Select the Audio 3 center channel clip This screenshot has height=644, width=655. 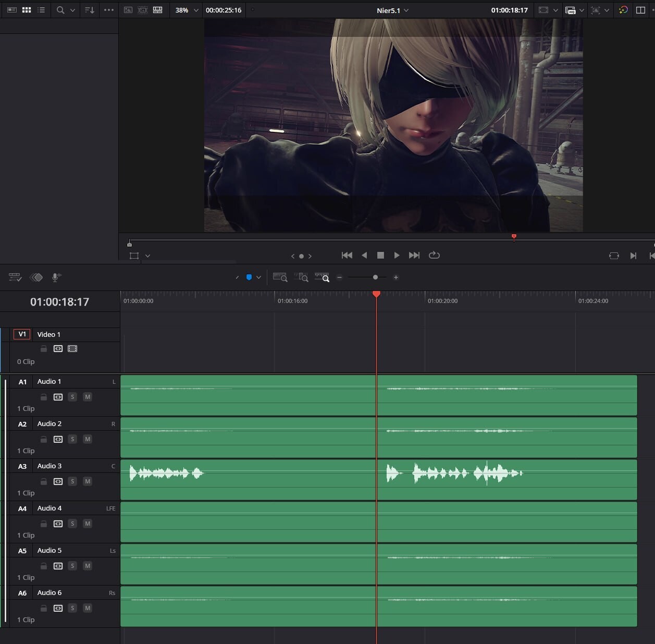(x=379, y=480)
